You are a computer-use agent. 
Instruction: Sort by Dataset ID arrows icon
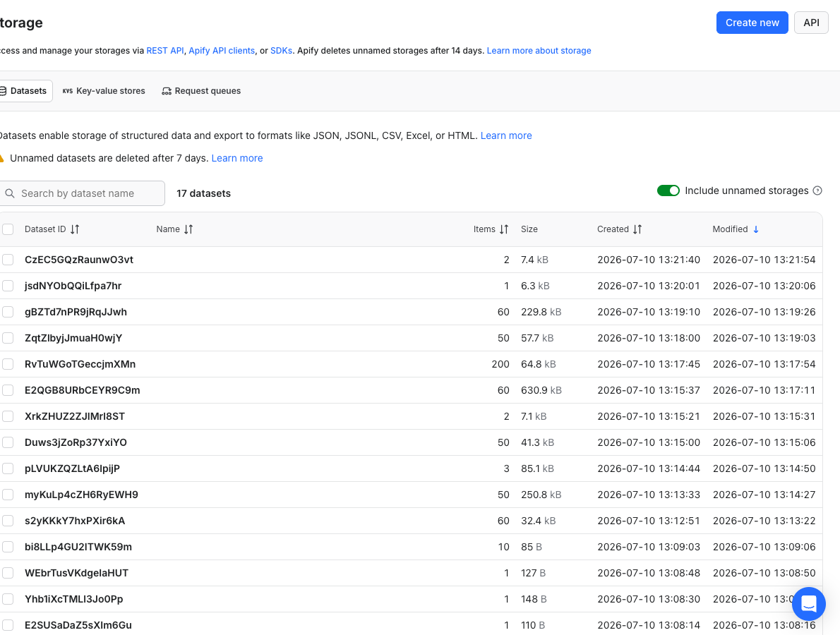point(75,229)
